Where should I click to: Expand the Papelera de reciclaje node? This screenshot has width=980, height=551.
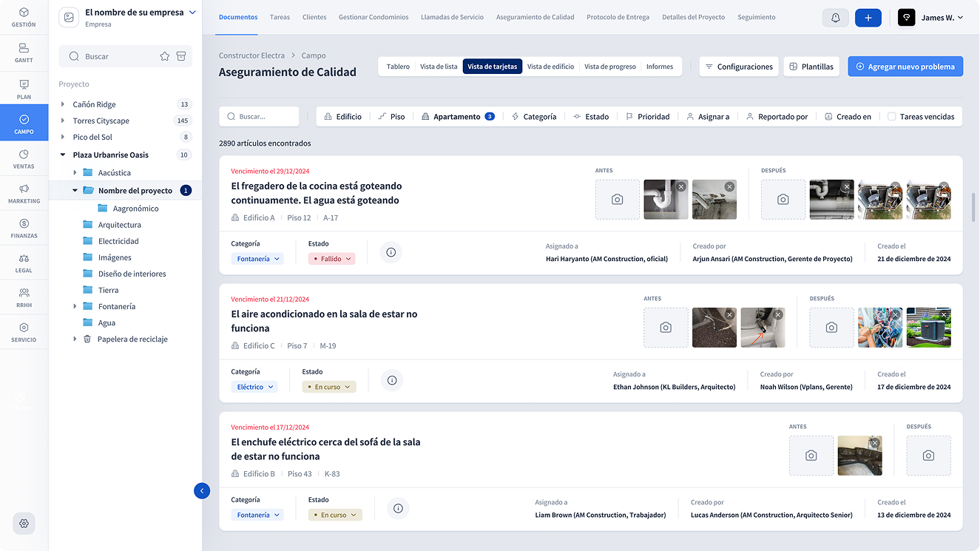[x=75, y=339]
